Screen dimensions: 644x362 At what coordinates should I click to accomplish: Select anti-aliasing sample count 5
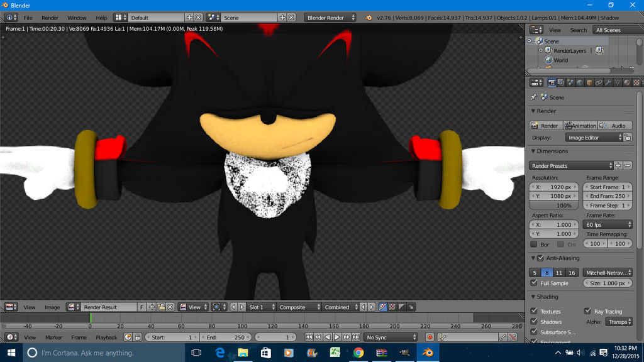[535, 273]
